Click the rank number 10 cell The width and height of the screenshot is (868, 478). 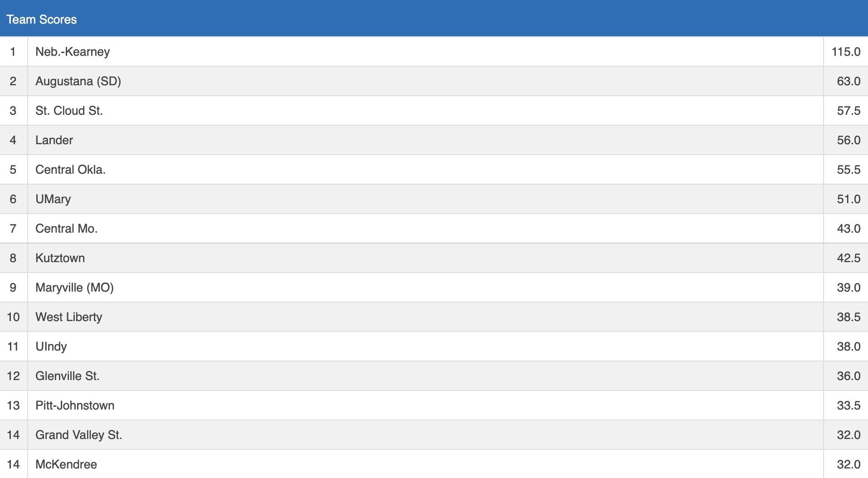tap(13, 317)
